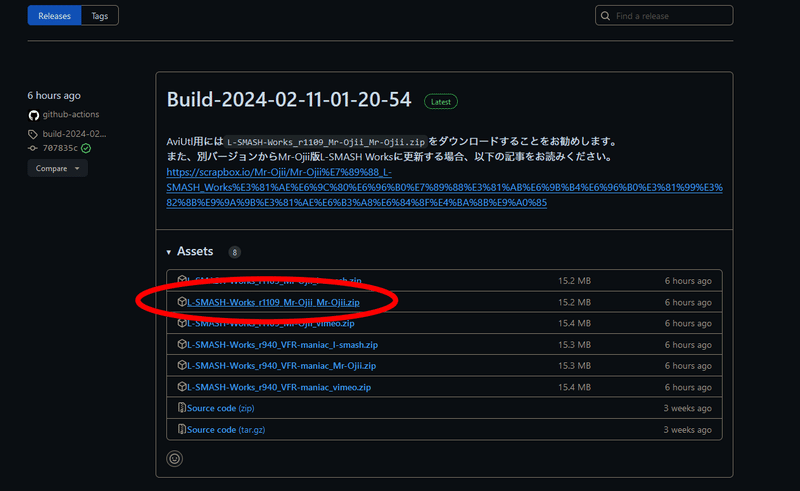
Task: Open the Tags tab
Action: [99, 15]
